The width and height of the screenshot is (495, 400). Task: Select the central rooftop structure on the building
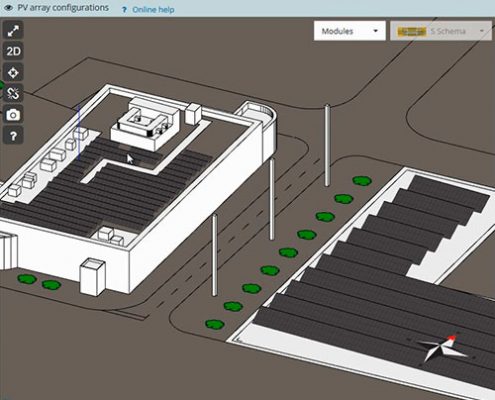pos(145,124)
